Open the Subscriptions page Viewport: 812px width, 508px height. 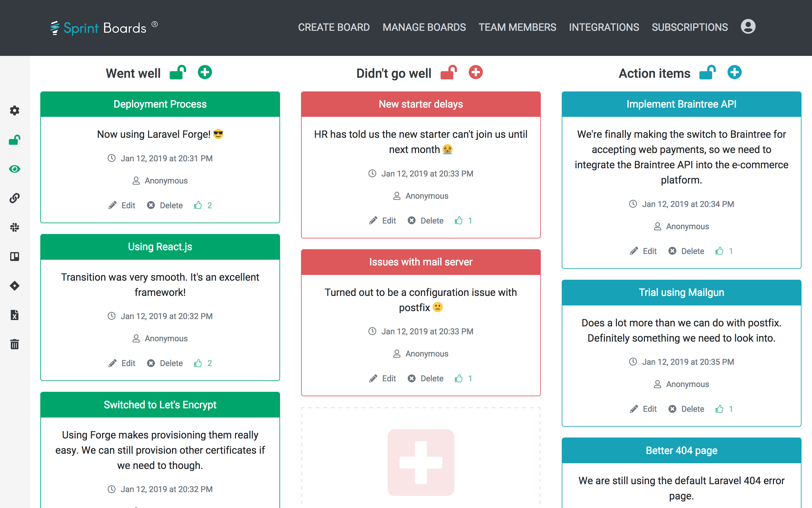(x=690, y=27)
